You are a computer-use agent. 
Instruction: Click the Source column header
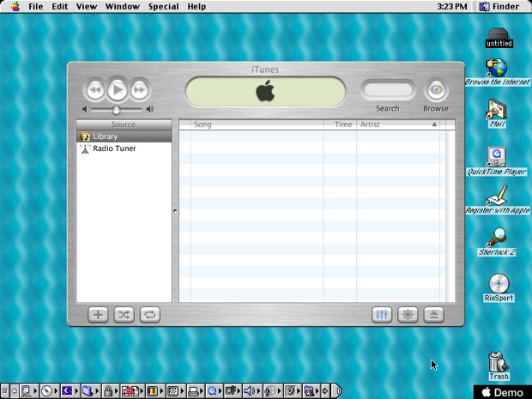point(124,124)
